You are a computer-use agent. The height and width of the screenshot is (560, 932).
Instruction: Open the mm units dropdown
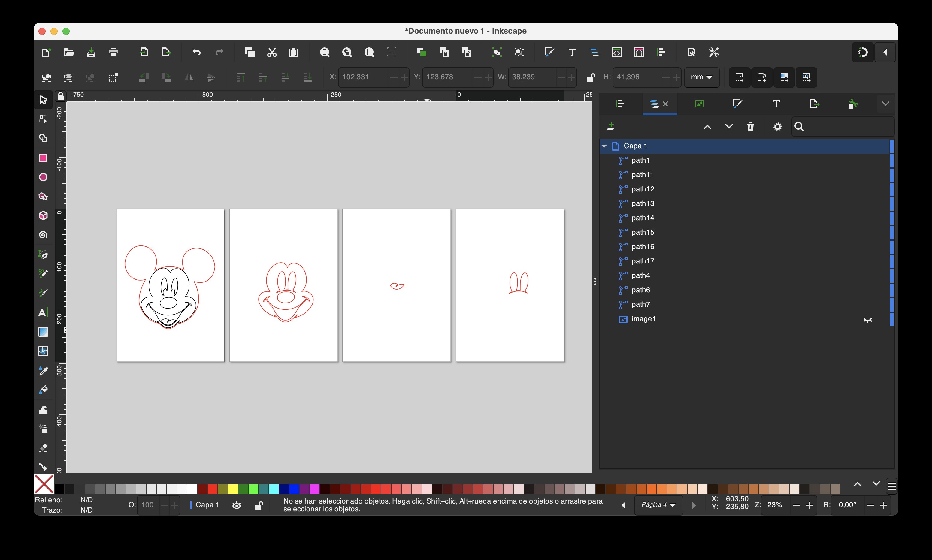pos(702,77)
